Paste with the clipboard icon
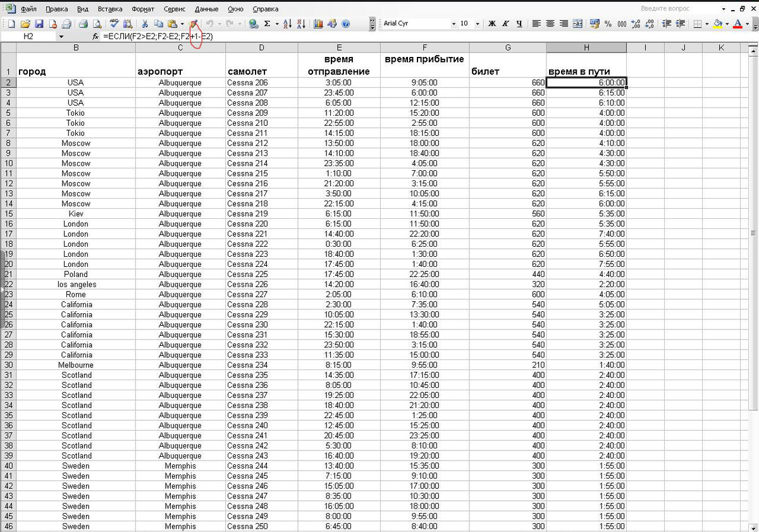759x532 pixels. pos(171,23)
